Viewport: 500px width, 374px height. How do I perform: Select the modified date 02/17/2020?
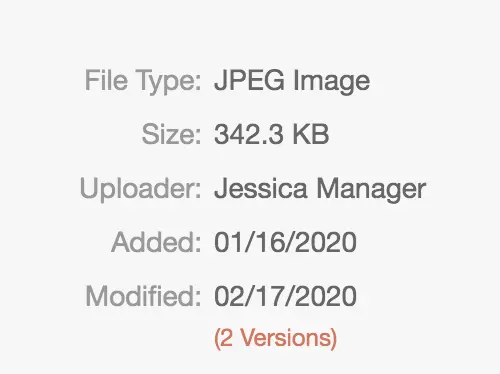point(285,296)
